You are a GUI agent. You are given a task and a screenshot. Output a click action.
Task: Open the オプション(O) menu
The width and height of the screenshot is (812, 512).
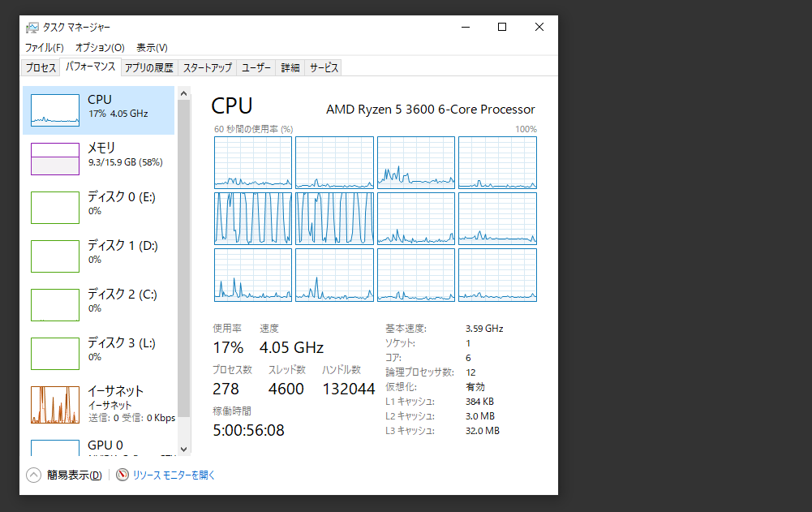pos(100,48)
